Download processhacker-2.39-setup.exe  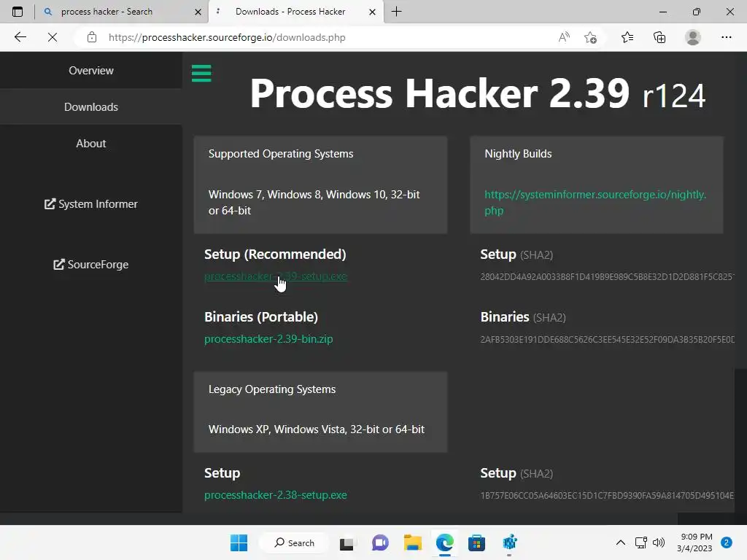tap(275, 276)
